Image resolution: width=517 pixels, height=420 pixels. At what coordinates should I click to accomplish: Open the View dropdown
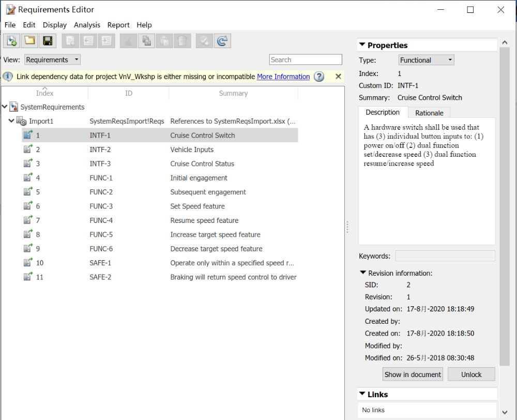point(53,59)
